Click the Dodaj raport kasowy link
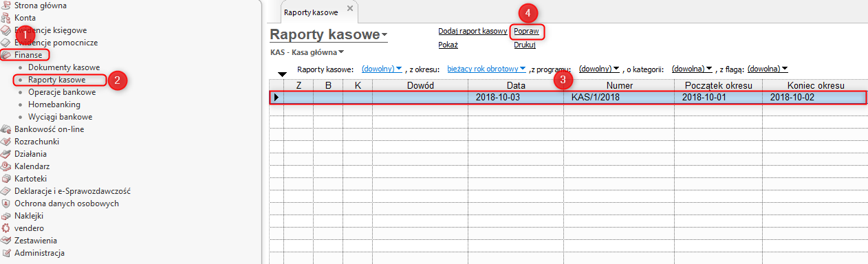 [473, 32]
